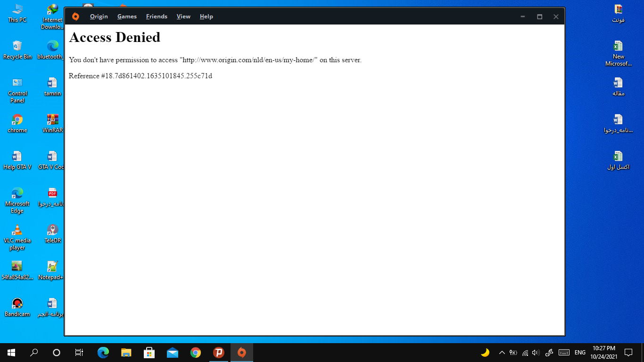The width and height of the screenshot is (644, 362).
Task: Select the فونت archive icon on desktop
Action: point(618,13)
